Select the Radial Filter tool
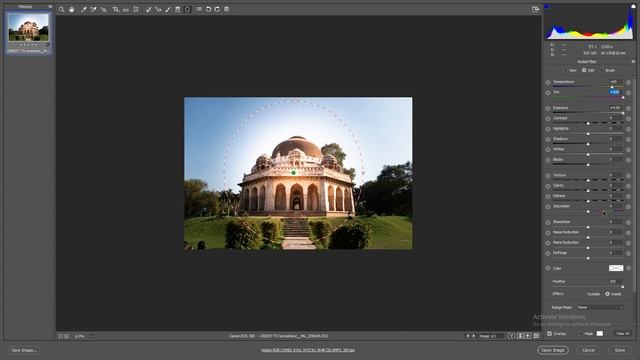 pyautogui.click(x=187, y=9)
